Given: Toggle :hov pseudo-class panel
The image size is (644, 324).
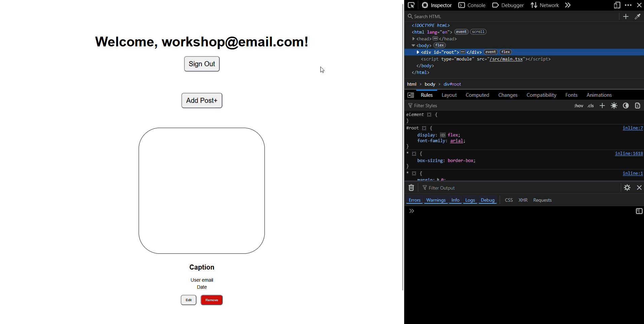Looking at the screenshot, I should pos(579,106).
